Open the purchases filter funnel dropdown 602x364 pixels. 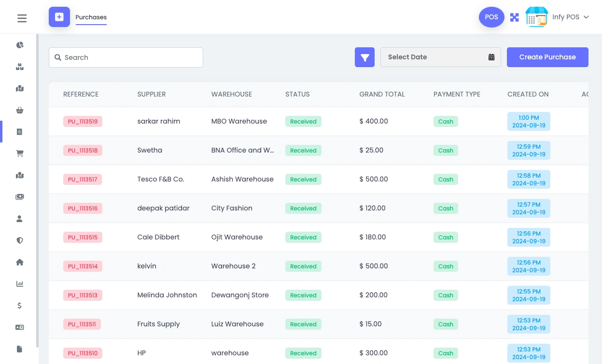(364, 57)
